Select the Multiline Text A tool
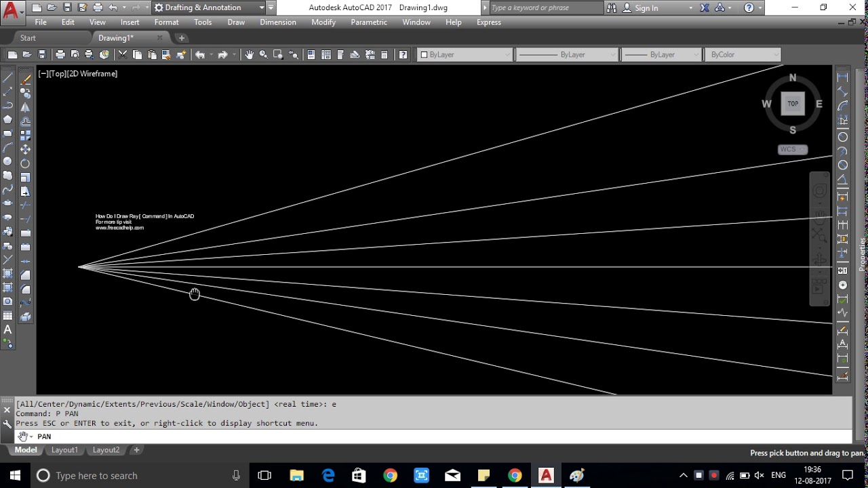This screenshot has height=488, width=868. [x=8, y=330]
